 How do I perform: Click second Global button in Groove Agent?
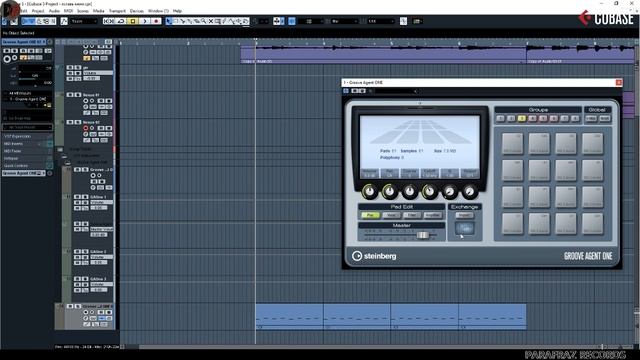[604, 118]
